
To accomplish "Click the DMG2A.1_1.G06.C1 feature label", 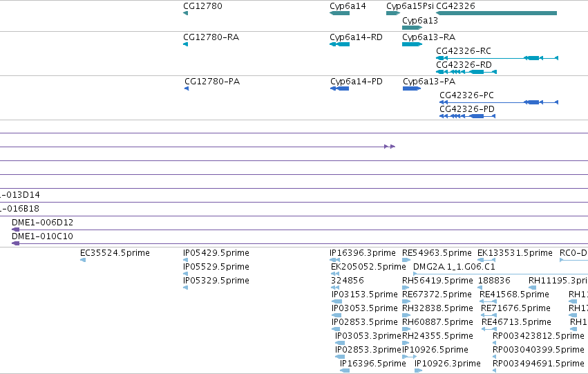I will (454, 267).
